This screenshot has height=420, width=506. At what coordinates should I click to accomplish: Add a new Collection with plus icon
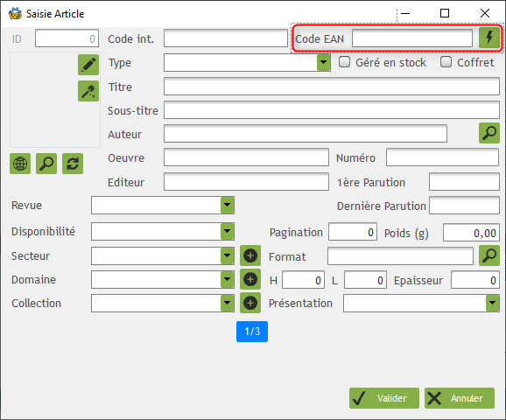(250, 303)
